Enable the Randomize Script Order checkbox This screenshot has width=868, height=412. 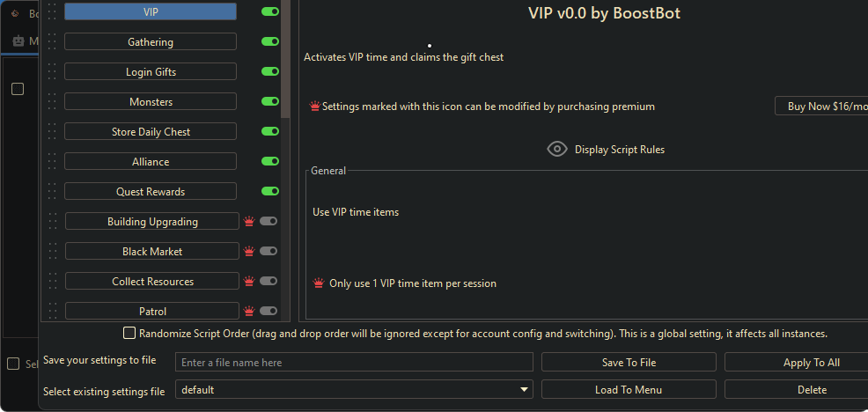[130, 334]
